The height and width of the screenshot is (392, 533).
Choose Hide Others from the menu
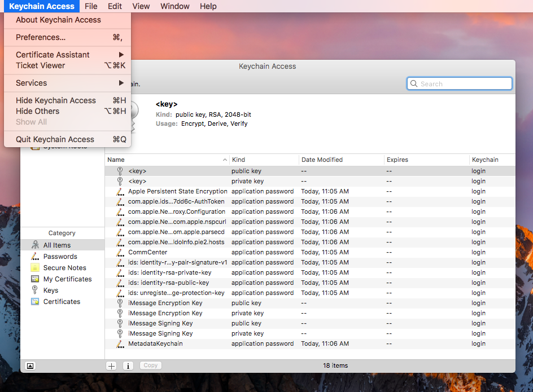point(68,111)
